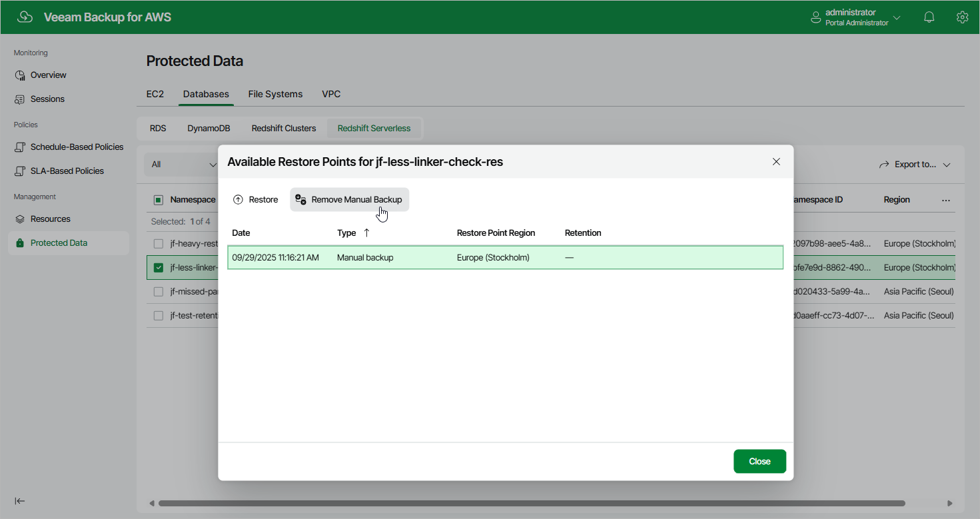Click the Export share-arrow icon
This screenshot has width=980, height=519.
[x=885, y=165]
